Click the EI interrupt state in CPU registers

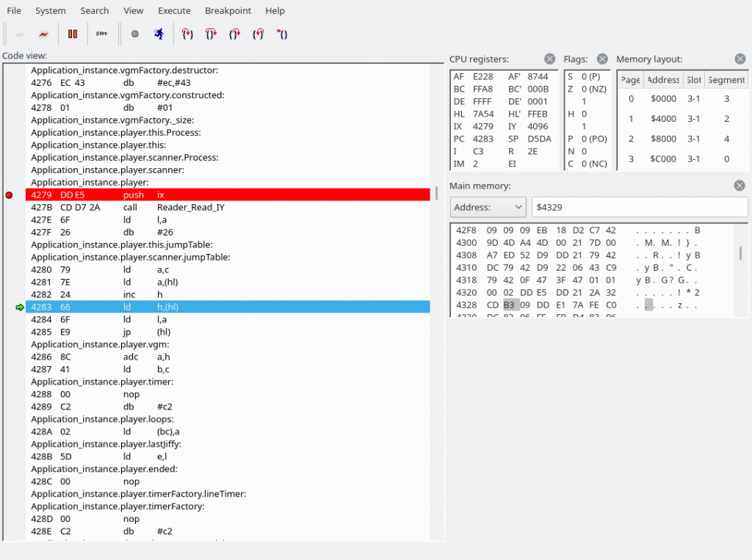[x=512, y=164]
